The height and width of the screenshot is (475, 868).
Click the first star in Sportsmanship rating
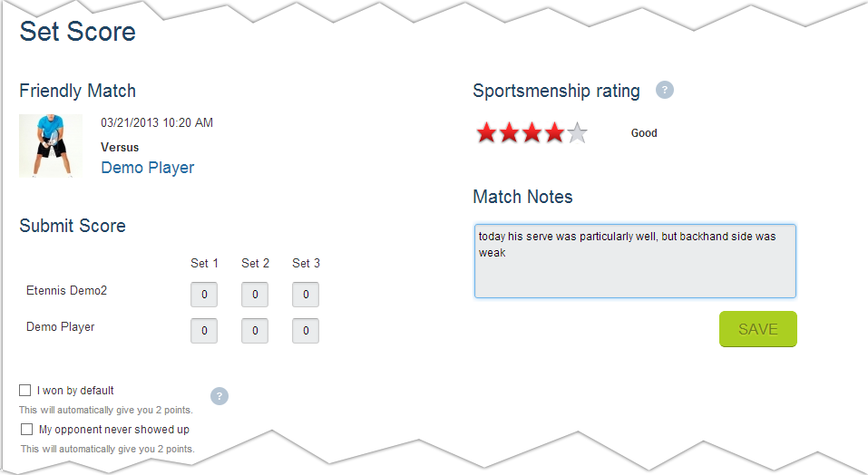487,134
